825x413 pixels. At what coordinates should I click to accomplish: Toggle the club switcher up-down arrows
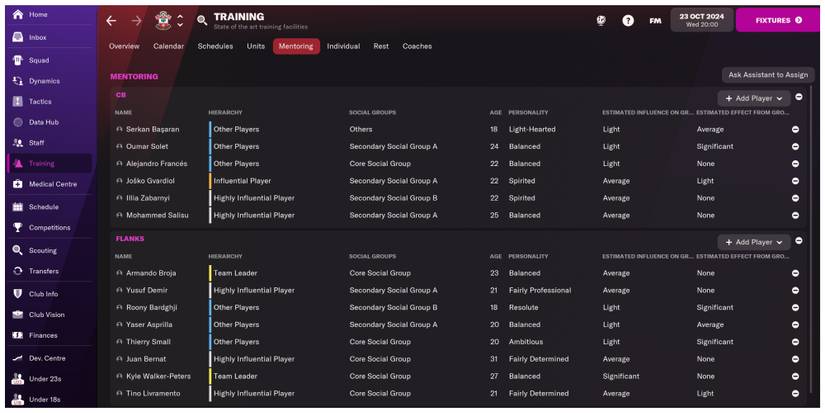[x=180, y=21]
